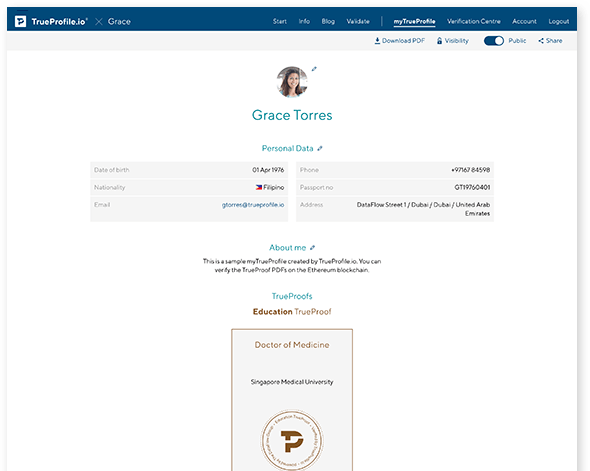Click the Education TrueProof heading

(x=292, y=312)
